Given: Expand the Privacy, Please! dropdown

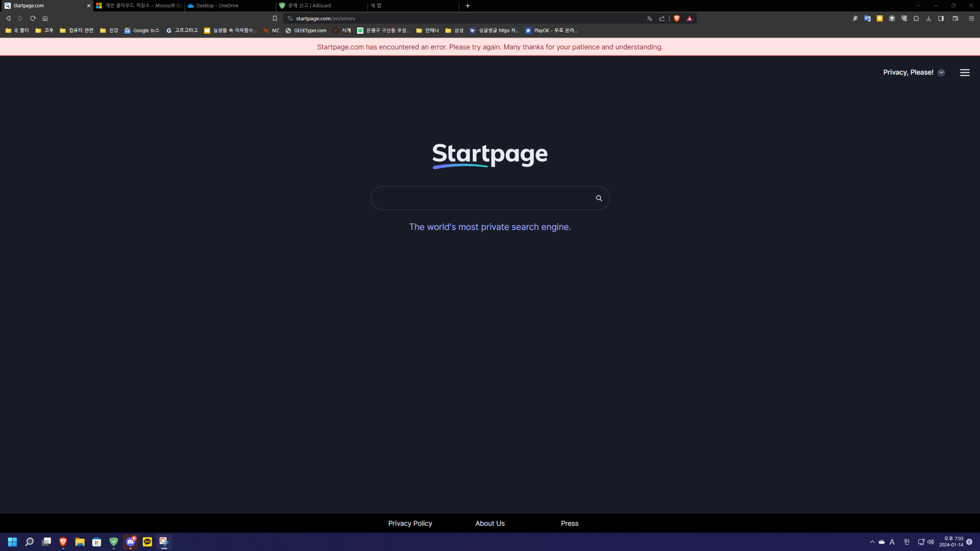Looking at the screenshot, I should click(941, 72).
